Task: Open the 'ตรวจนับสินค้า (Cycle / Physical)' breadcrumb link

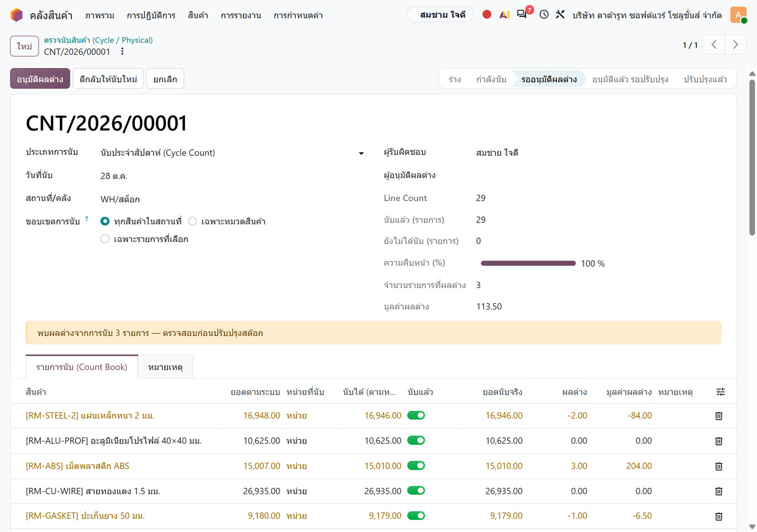Action: click(98, 40)
